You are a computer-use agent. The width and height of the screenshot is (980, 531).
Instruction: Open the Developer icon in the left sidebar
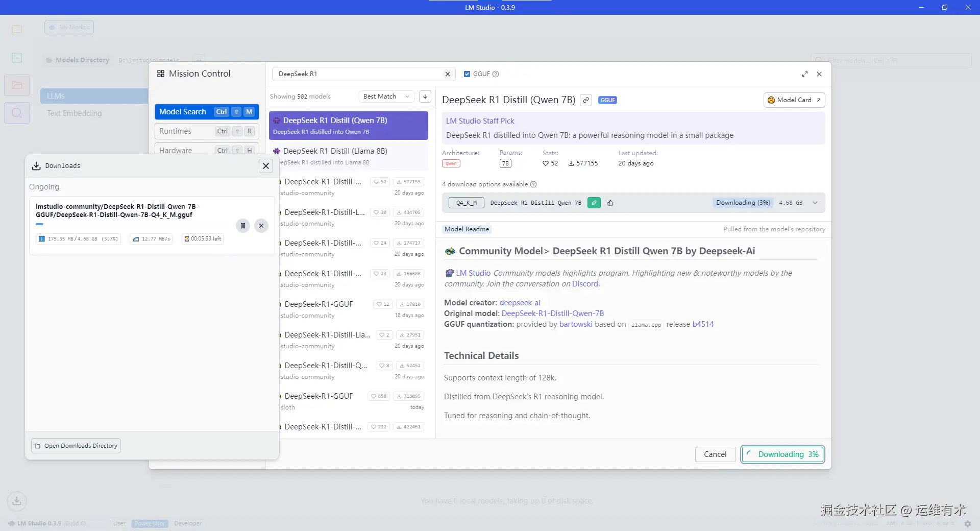17,58
